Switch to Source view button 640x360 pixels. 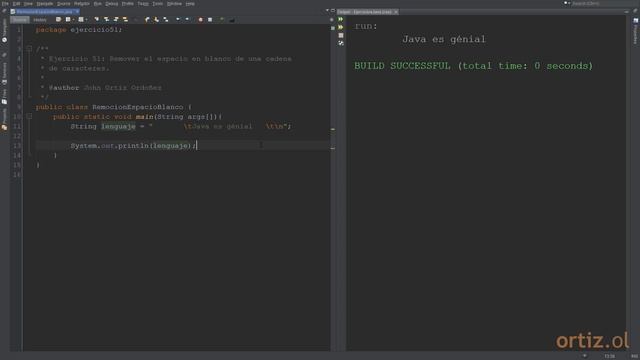coord(20,20)
